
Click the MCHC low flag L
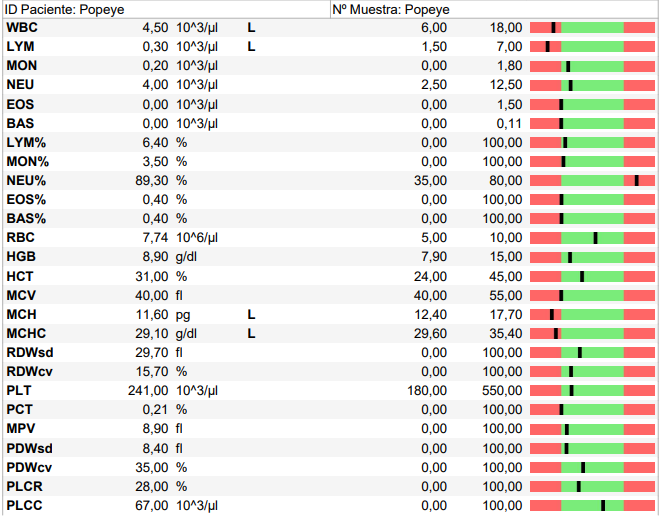click(x=251, y=334)
